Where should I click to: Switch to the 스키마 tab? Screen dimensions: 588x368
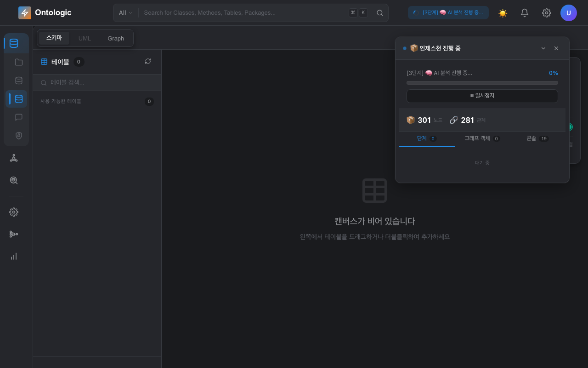tap(54, 38)
